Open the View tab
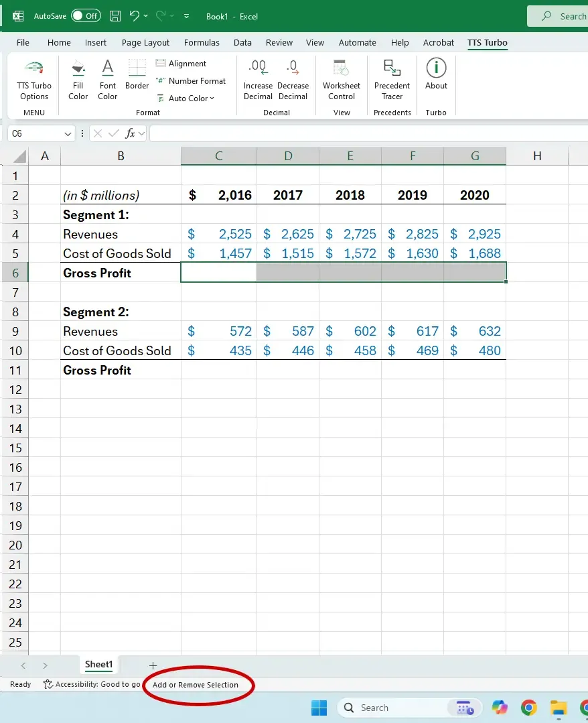The image size is (588, 723). tap(315, 42)
